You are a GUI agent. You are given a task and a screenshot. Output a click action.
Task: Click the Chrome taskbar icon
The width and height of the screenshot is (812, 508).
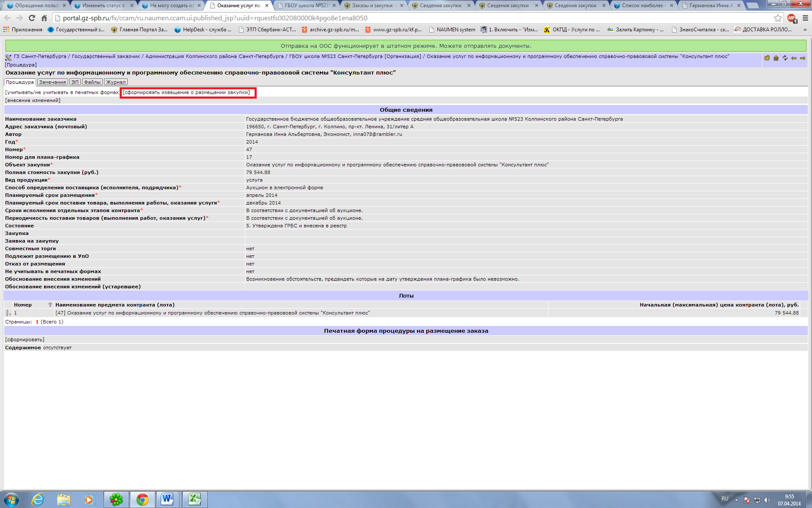pos(142,500)
